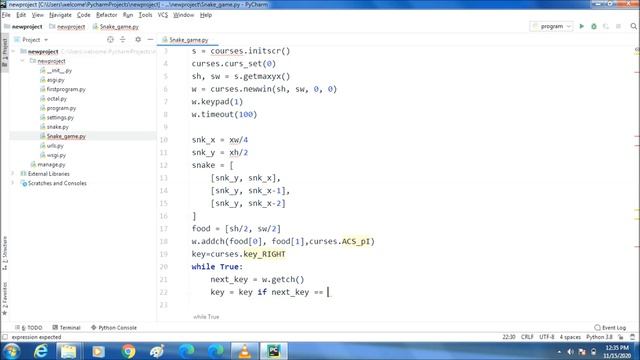This screenshot has height=360, width=640.
Task: Select manage.py in project tree
Action: coord(51,164)
